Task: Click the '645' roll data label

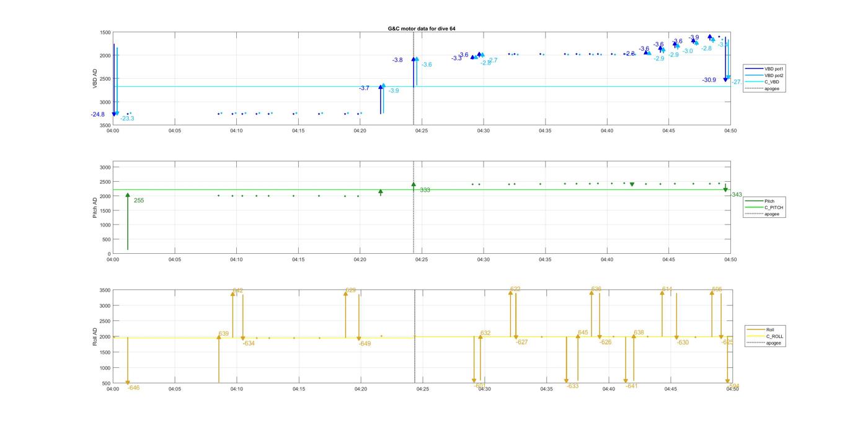Action: [x=583, y=333]
